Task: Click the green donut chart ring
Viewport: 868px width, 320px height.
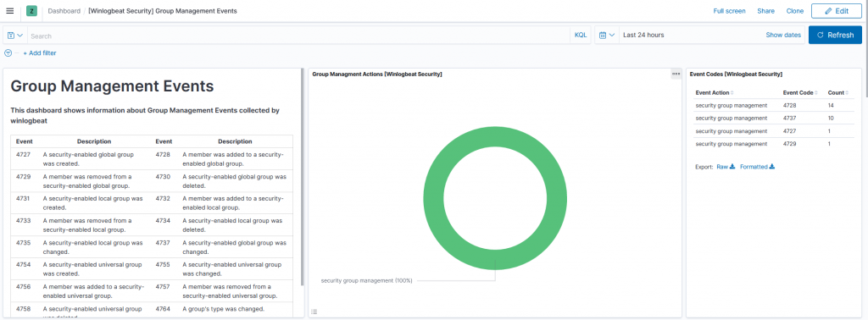Action: tap(495, 137)
